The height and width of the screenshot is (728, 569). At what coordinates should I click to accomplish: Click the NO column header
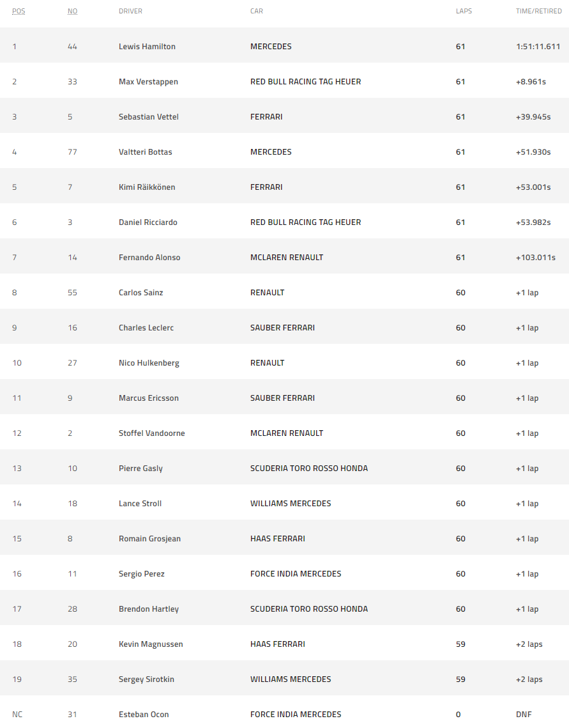click(72, 11)
